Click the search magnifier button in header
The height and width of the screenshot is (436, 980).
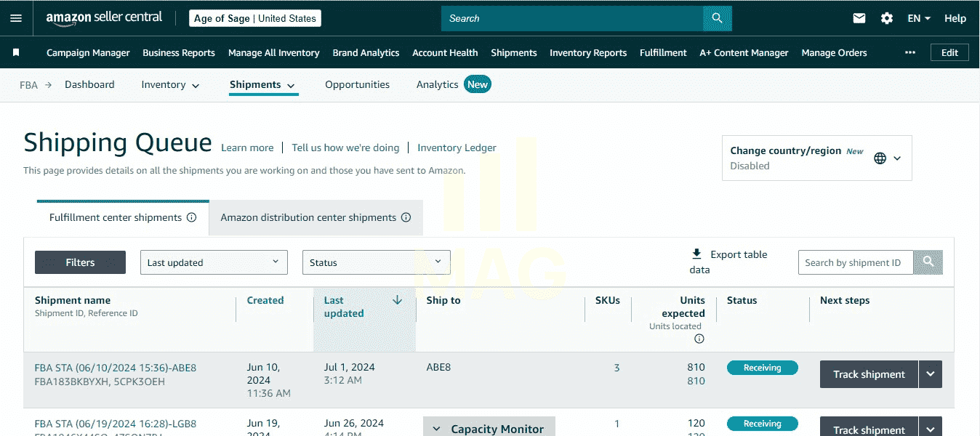[718, 18]
